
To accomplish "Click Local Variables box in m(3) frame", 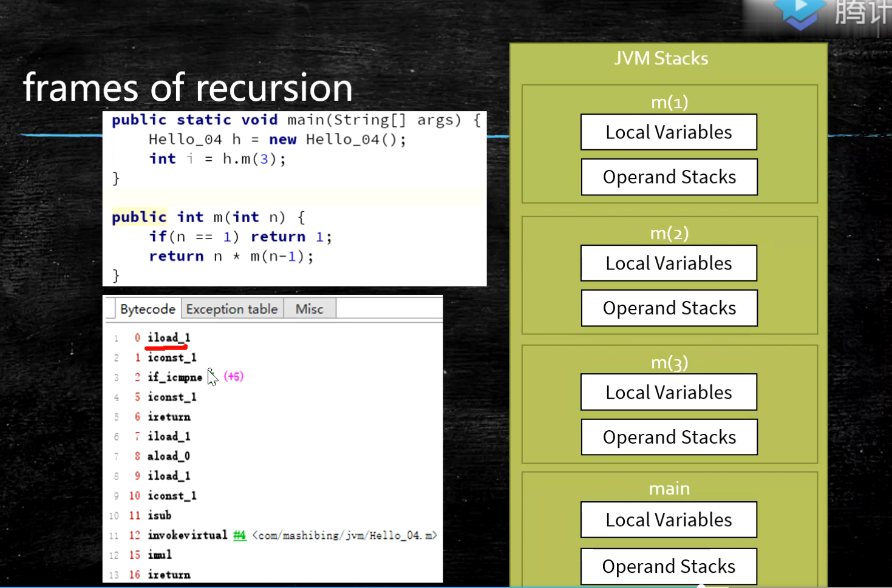I will pos(669,392).
